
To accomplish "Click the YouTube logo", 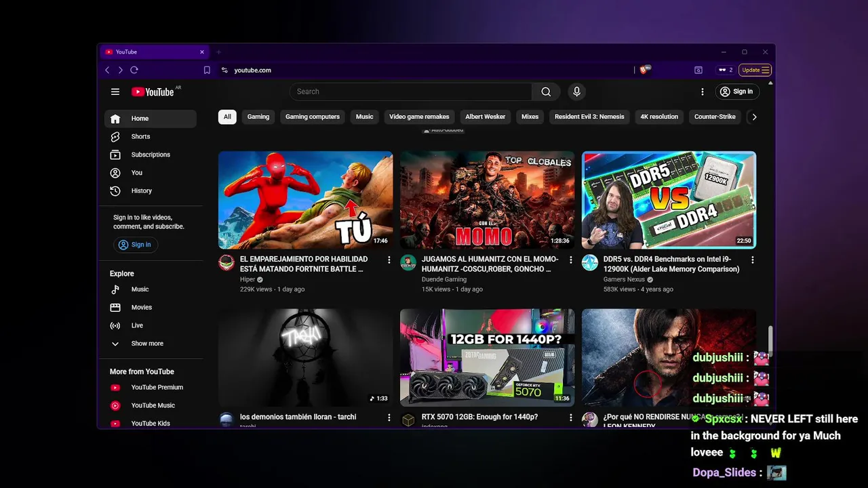I will 153,91.
